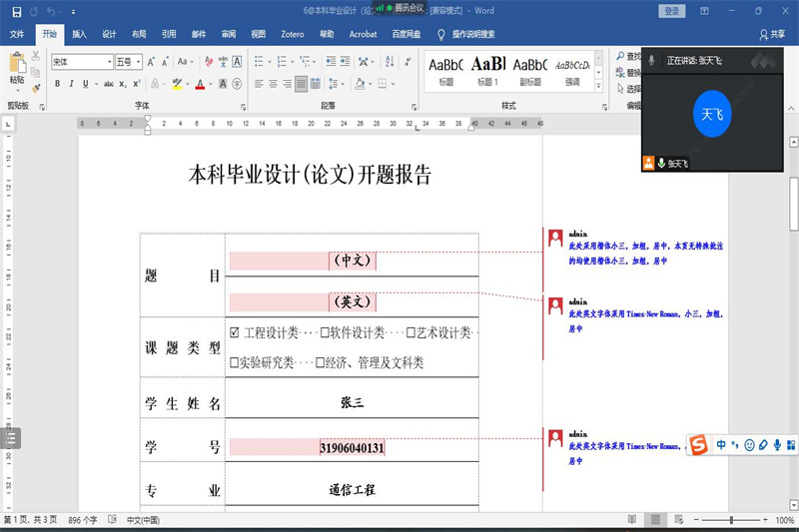Click the 共享 share button
This screenshot has width=799, height=532.
(x=771, y=34)
